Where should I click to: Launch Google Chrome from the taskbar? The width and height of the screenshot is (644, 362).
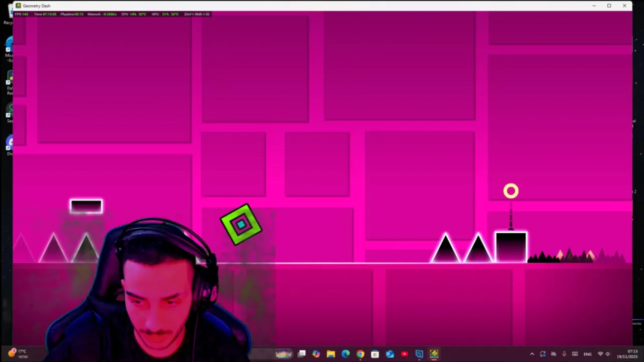360,354
